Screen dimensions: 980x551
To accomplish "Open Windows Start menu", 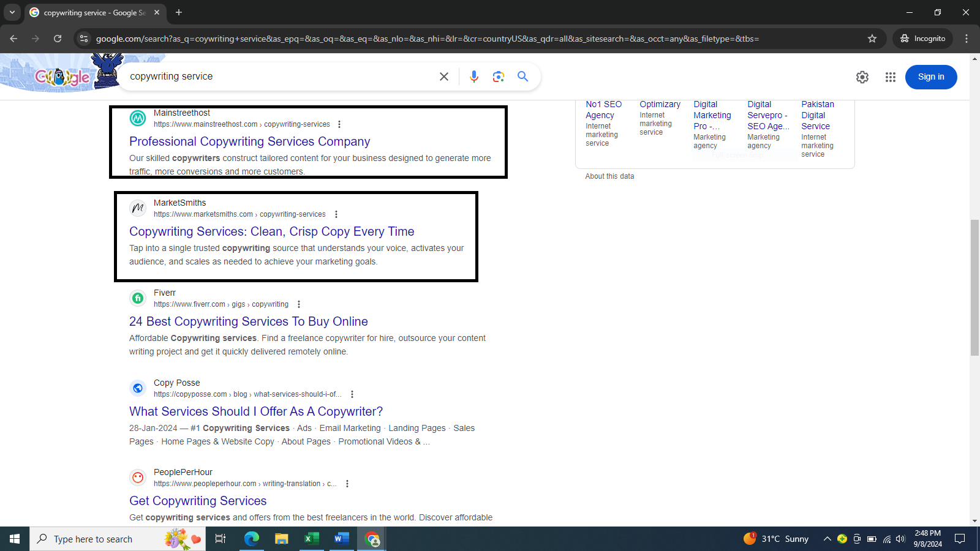I will tap(15, 539).
